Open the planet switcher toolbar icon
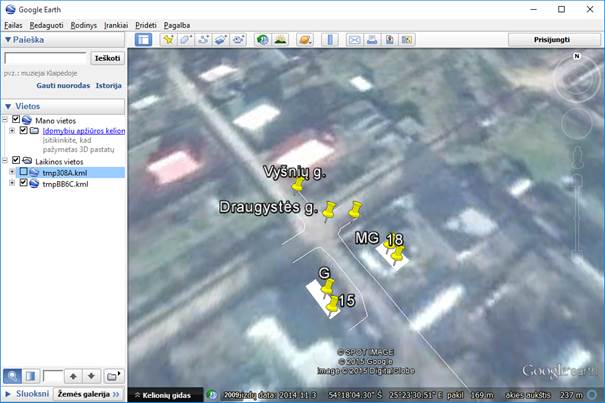The height and width of the screenshot is (403, 605). pyautogui.click(x=305, y=40)
